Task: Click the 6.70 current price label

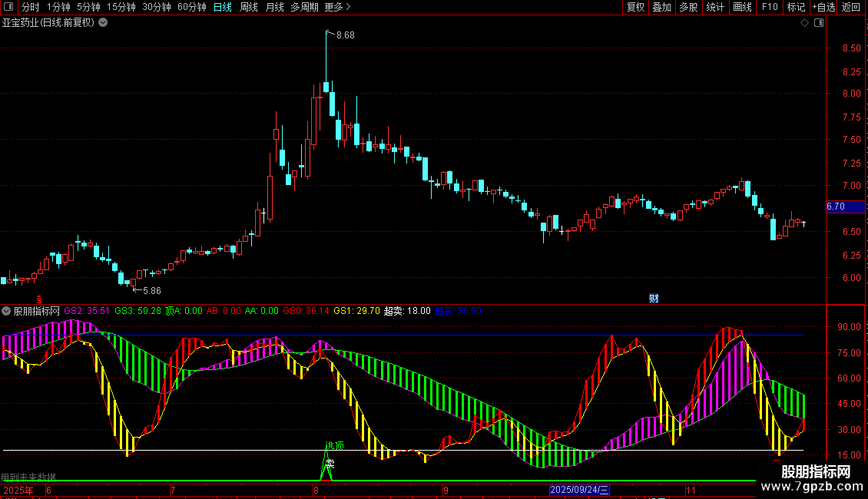Action: pyautogui.click(x=835, y=207)
